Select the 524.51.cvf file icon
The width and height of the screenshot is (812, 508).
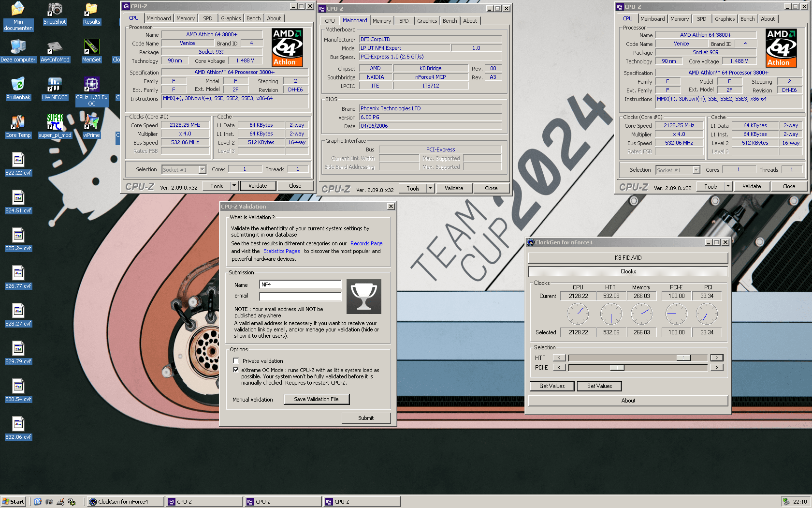click(x=18, y=202)
